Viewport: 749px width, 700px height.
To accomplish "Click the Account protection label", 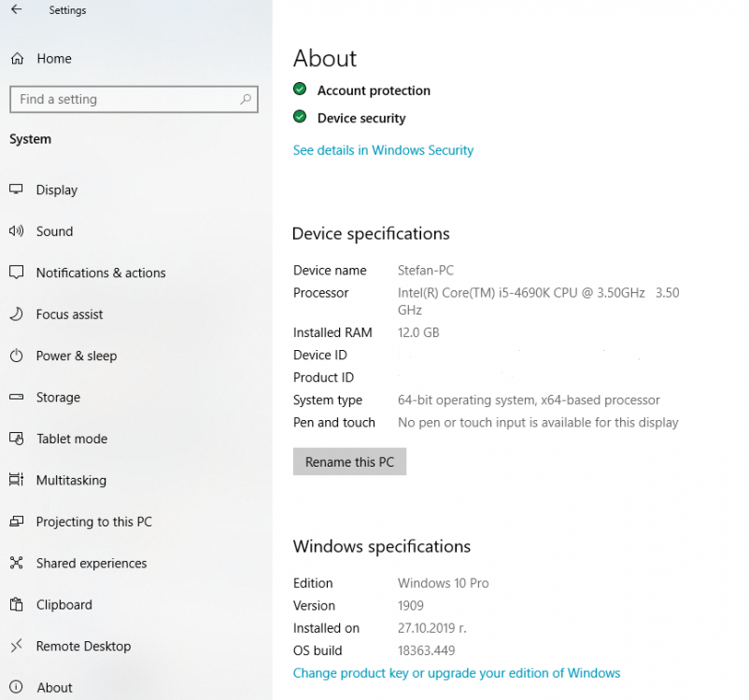I will click(374, 91).
